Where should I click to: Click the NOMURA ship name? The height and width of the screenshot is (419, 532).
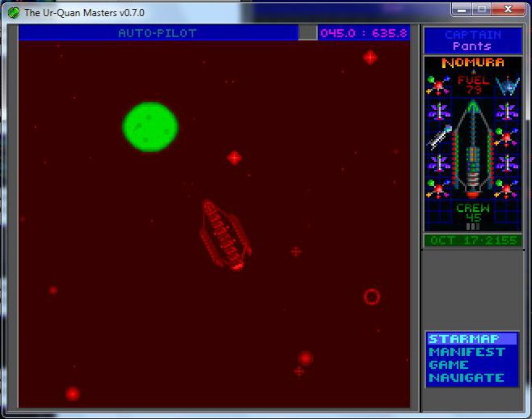(x=473, y=62)
